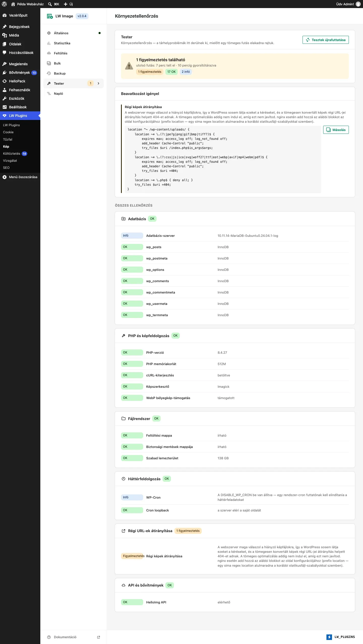This screenshot has width=363, height=644.
Task: Click the external link icon beside Dokumentáció
Action: pos(99,637)
